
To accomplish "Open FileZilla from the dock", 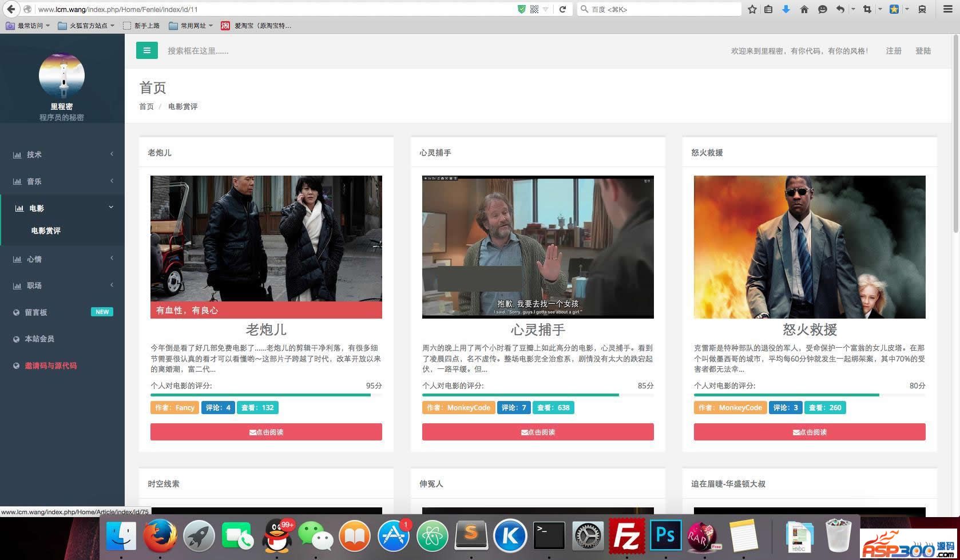I will pyautogui.click(x=627, y=535).
